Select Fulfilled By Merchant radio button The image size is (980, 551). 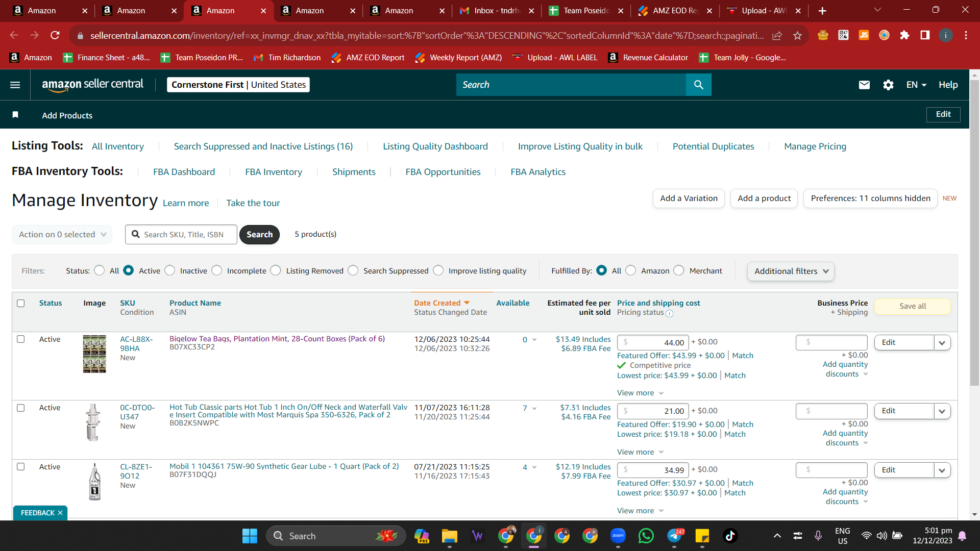click(x=679, y=270)
